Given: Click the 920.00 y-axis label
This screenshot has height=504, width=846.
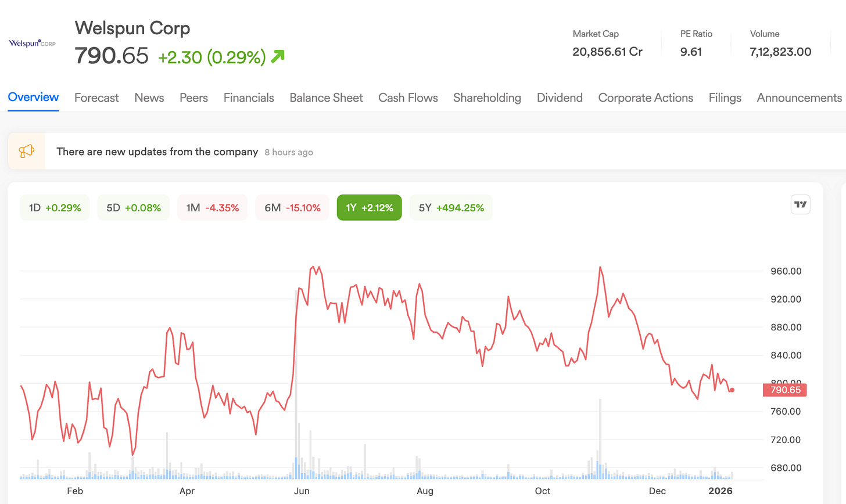Looking at the screenshot, I should pyautogui.click(x=786, y=299).
